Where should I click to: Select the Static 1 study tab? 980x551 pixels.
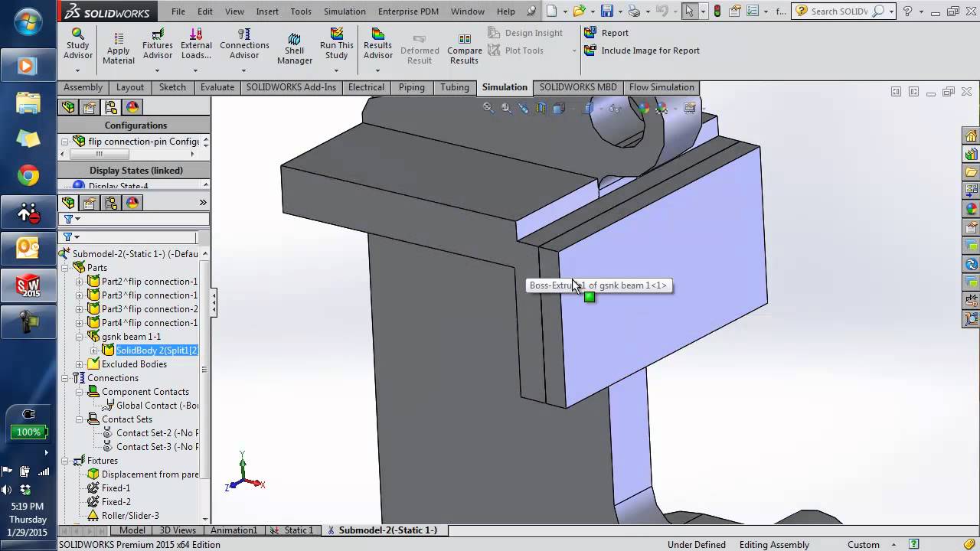(x=292, y=530)
